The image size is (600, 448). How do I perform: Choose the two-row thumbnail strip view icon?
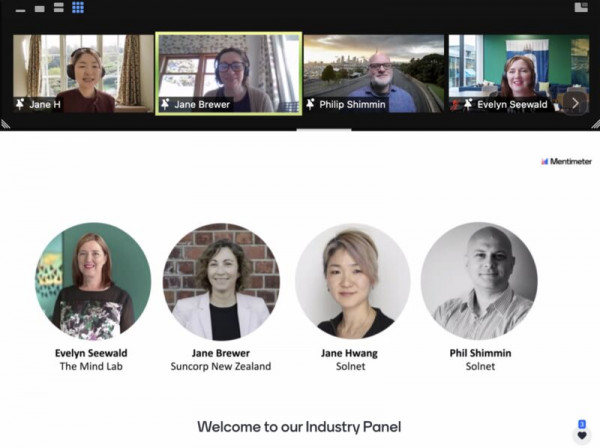[59, 8]
